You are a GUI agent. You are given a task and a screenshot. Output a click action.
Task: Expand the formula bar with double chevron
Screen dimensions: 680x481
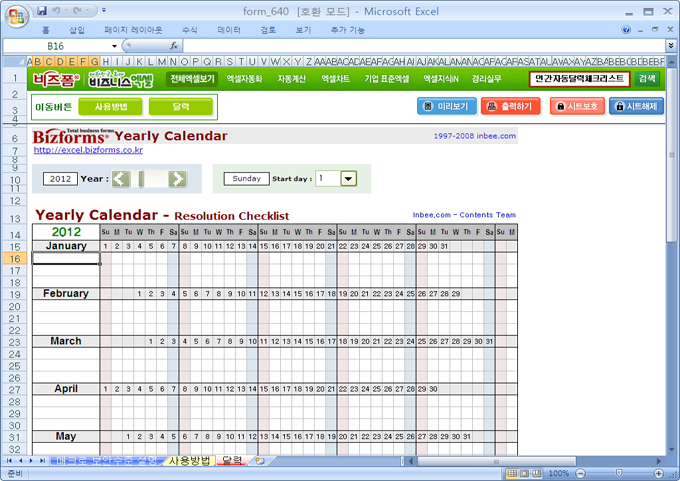[x=671, y=46]
